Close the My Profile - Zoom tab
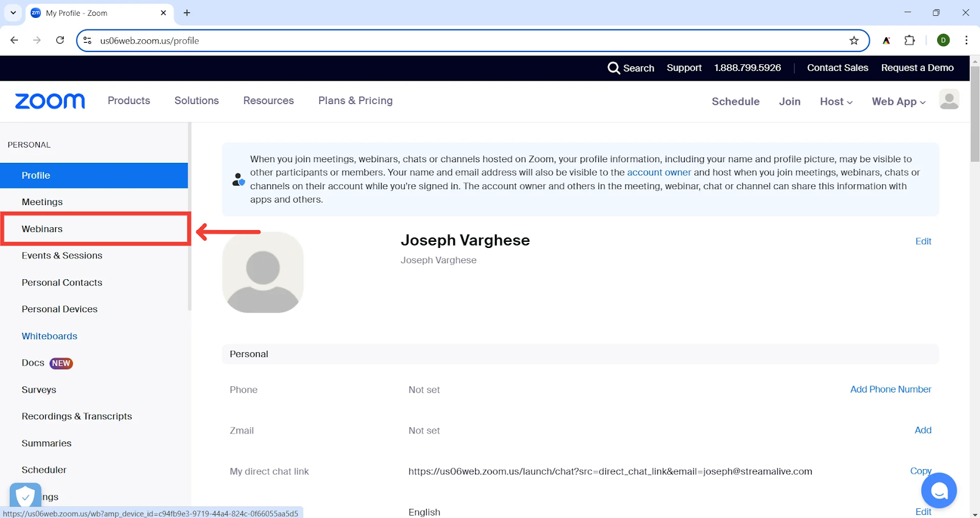 (164, 13)
